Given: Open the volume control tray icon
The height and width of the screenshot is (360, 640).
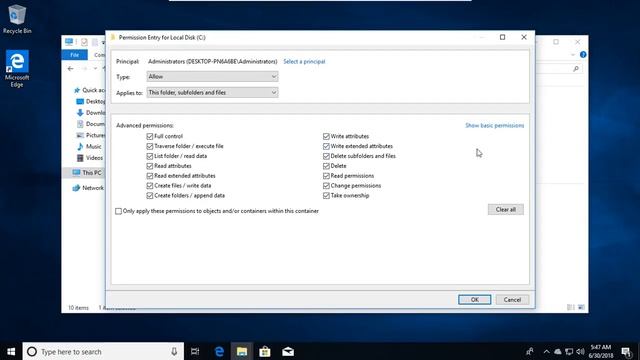Looking at the screenshot, I should coord(580,351).
